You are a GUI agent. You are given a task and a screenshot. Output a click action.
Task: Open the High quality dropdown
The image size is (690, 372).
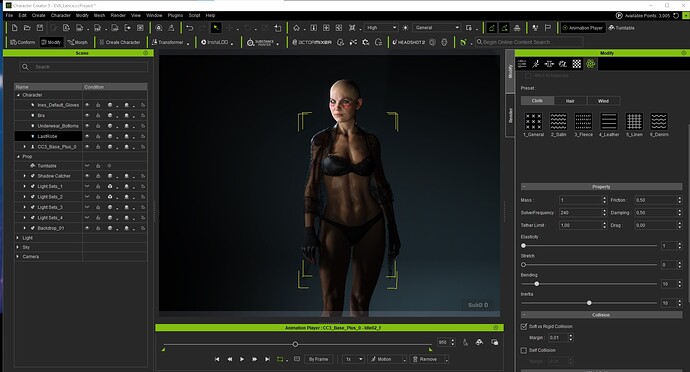point(381,28)
